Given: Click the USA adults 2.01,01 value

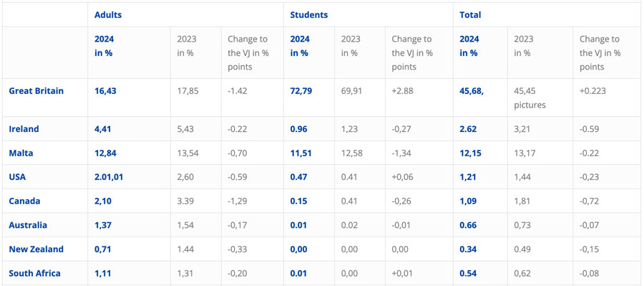Looking at the screenshot, I should coord(109,177).
